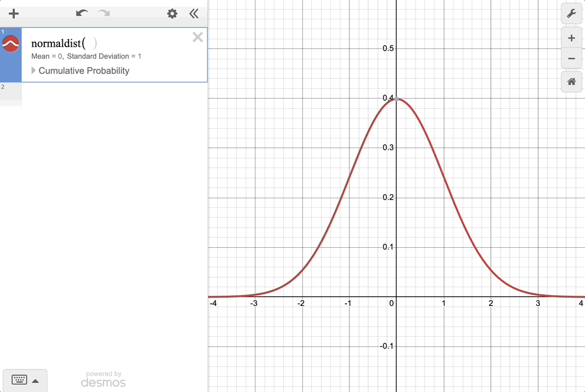Undo the last action

click(x=82, y=13)
